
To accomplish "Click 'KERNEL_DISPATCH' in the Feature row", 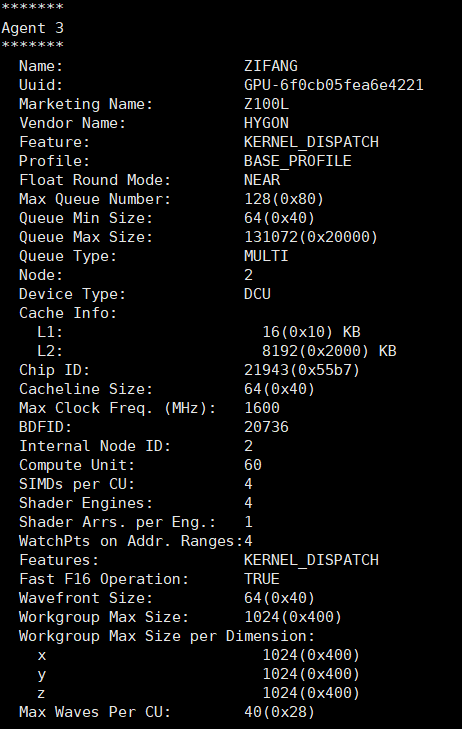I will pyautogui.click(x=311, y=142).
